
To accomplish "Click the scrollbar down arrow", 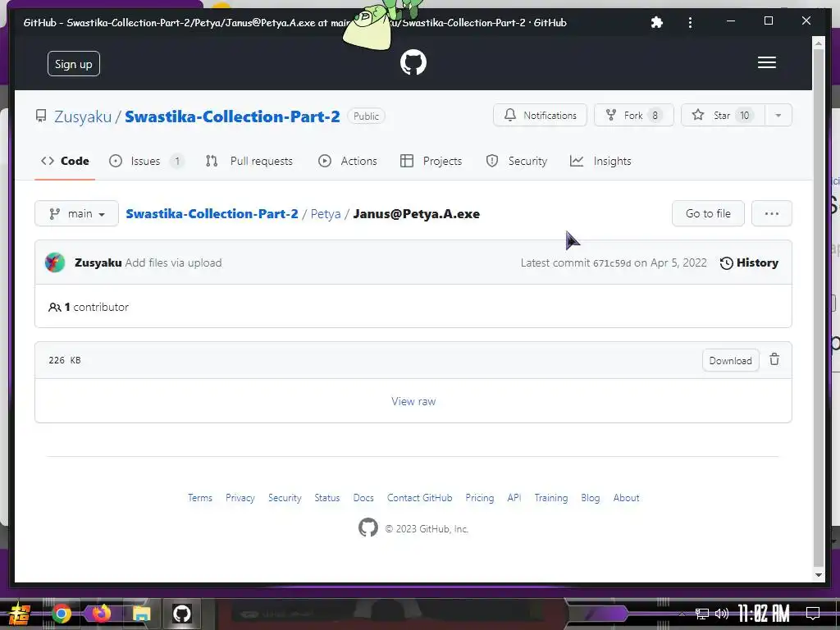I will [x=818, y=575].
